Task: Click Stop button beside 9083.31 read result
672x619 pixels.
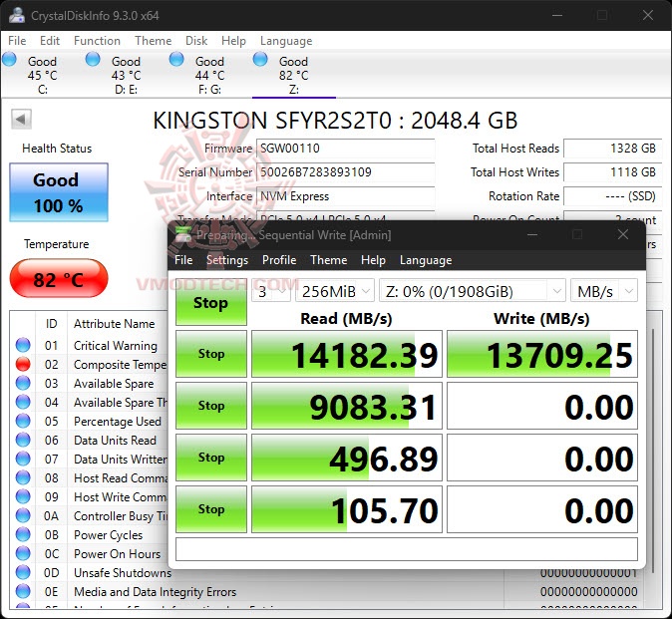Action: pyautogui.click(x=210, y=406)
